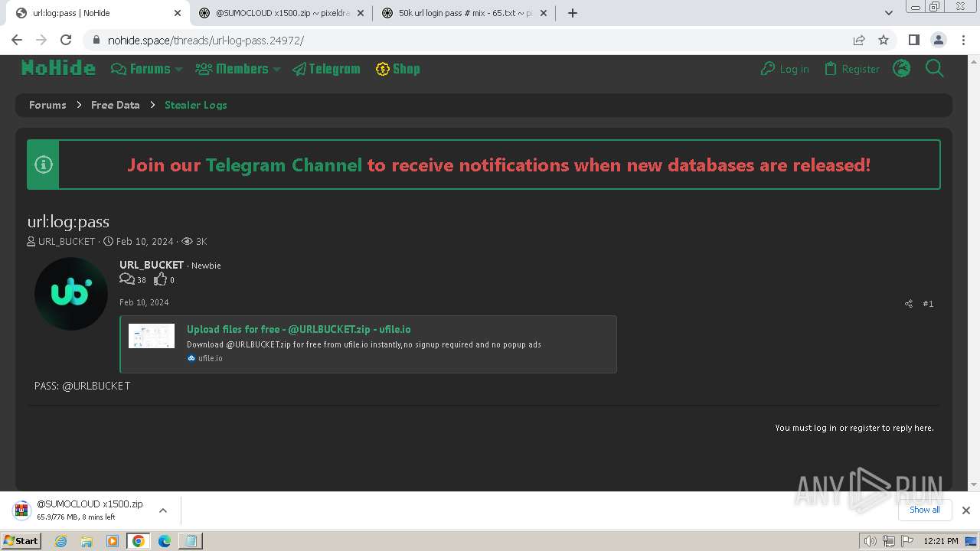980x551 pixels.
Task: Click the Feb 10, 2024 thread date
Action: [x=145, y=241]
